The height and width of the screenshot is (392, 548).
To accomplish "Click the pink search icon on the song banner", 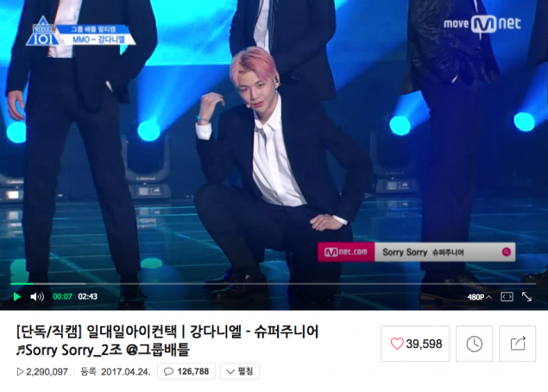I will pos(506,252).
